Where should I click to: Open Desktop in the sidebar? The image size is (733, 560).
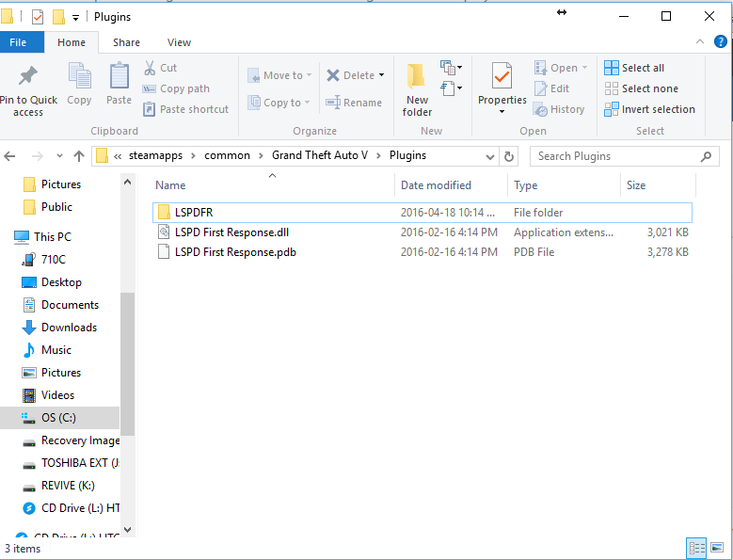point(52,282)
